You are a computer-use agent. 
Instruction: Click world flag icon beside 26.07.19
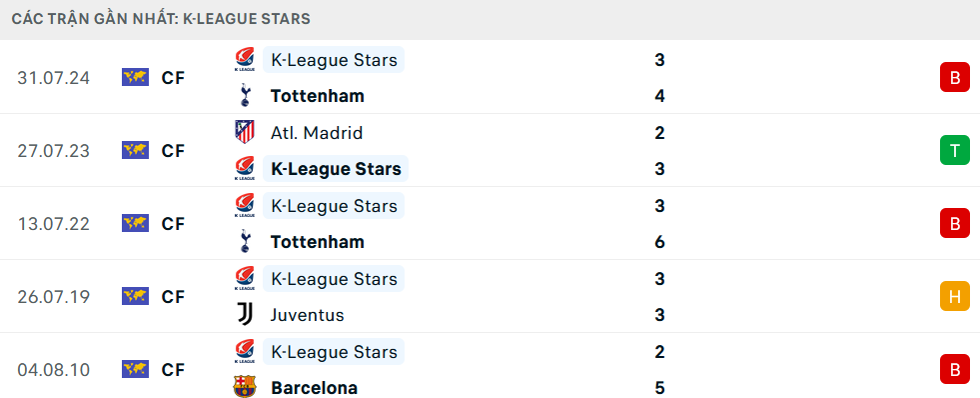click(135, 296)
